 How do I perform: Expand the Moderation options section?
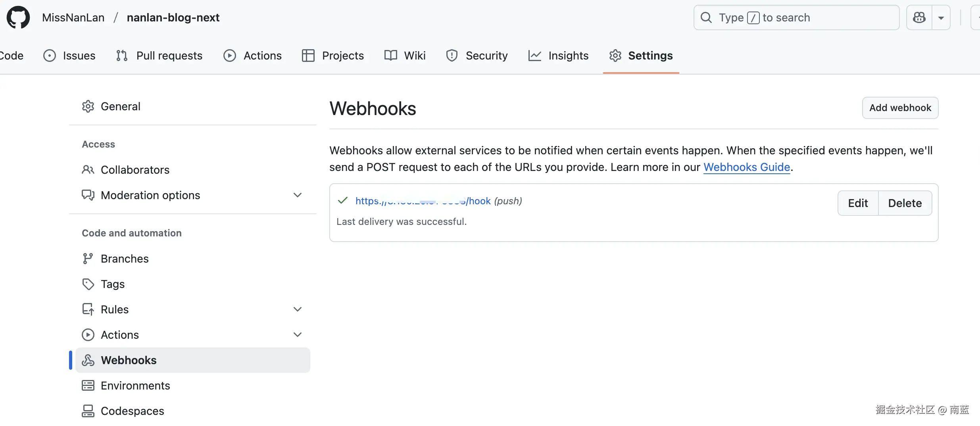[x=298, y=195]
